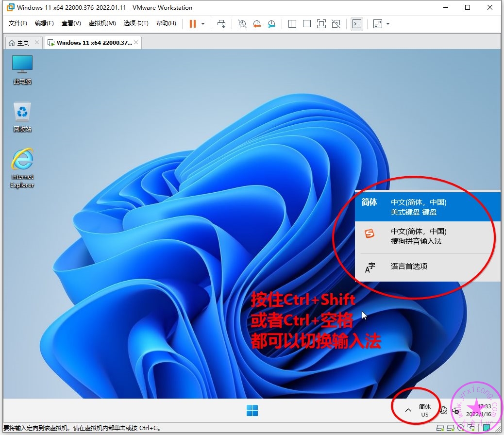This screenshot has width=504, height=435.
Task: Open the power options dropdown beside Pause
Action: (x=203, y=24)
